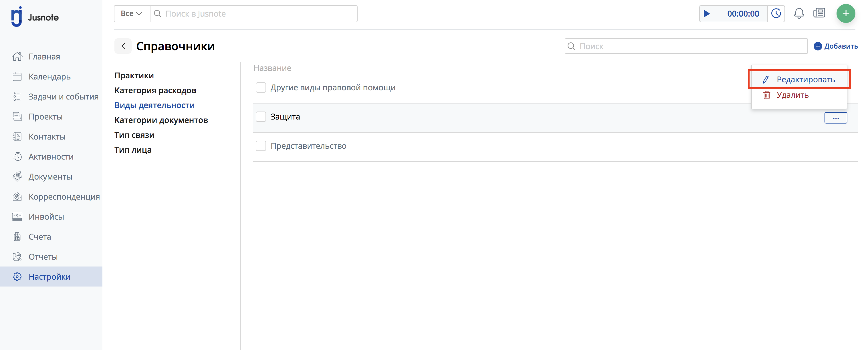
Task: Open the Категория расходов directory
Action: [155, 91]
